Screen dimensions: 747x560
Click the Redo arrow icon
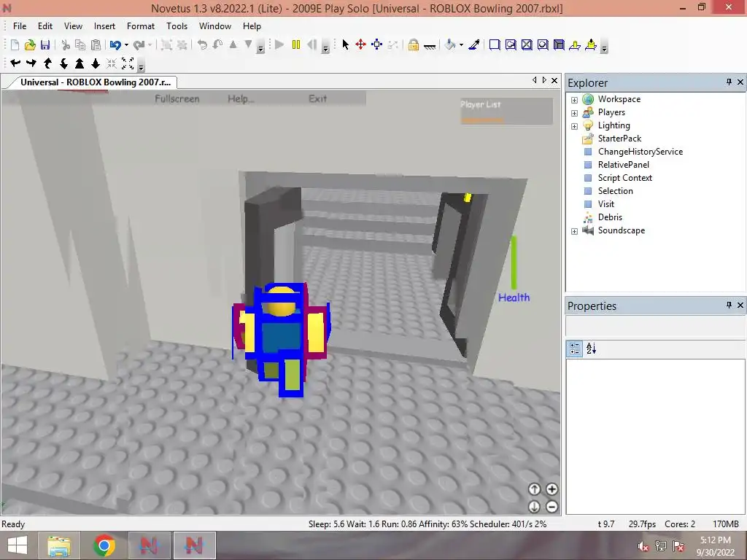(x=139, y=44)
